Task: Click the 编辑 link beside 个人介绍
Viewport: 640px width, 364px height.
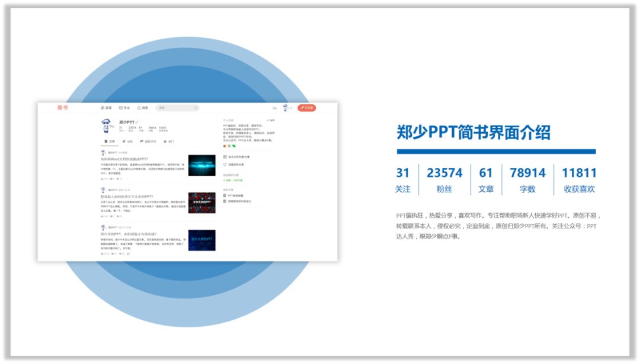Action: tap(271, 120)
